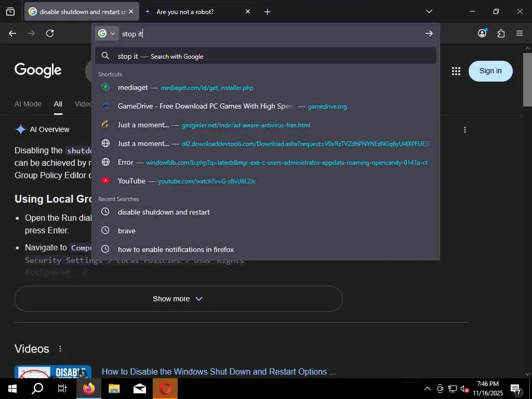
Task: Click the Firefox taskbar icon
Action: pos(88,389)
